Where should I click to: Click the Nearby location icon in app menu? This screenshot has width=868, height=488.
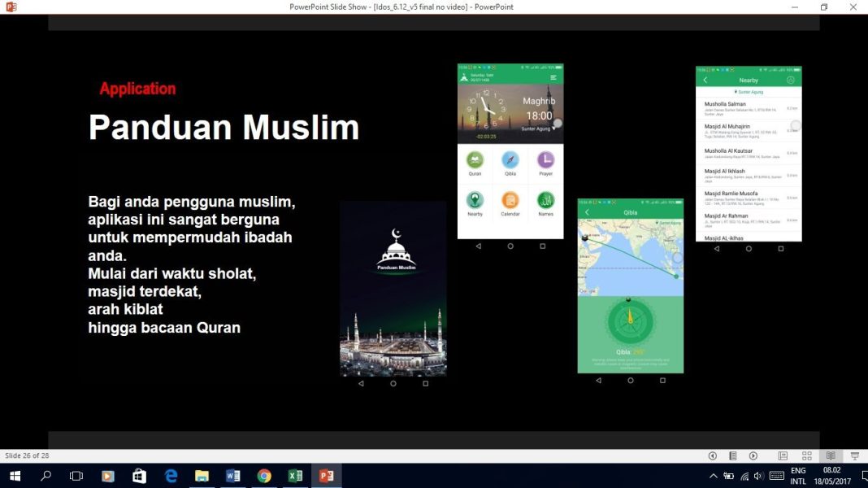point(475,200)
